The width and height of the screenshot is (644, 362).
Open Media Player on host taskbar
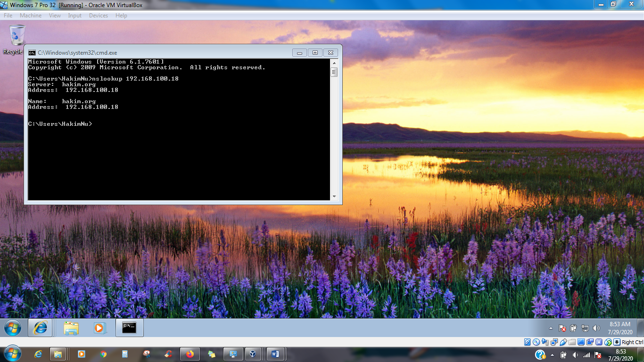81,354
